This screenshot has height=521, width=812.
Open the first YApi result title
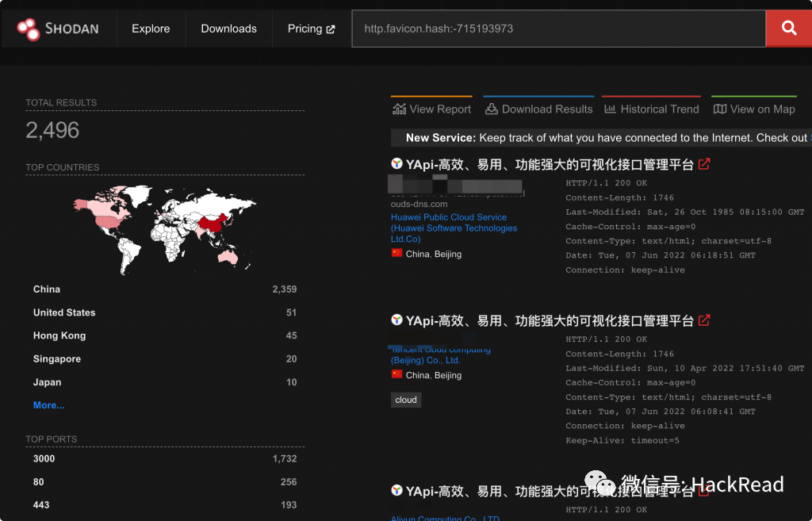550,165
